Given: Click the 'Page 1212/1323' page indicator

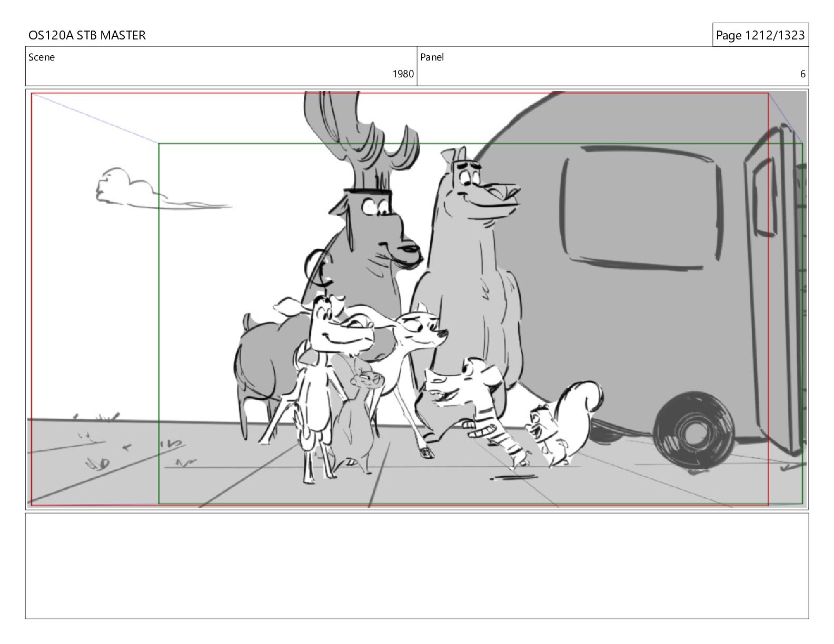Looking at the screenshot, I should [760, 35].
